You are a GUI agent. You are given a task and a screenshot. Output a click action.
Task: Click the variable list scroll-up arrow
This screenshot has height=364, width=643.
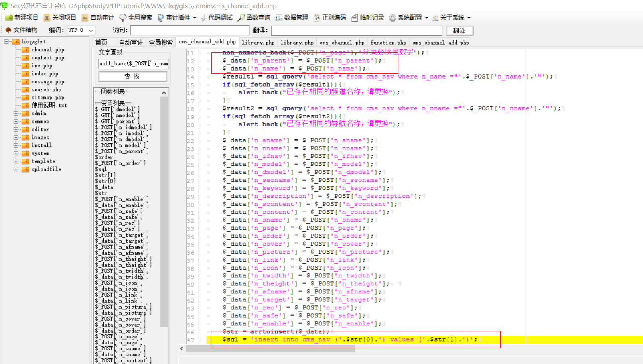click(x=164, y=92)
